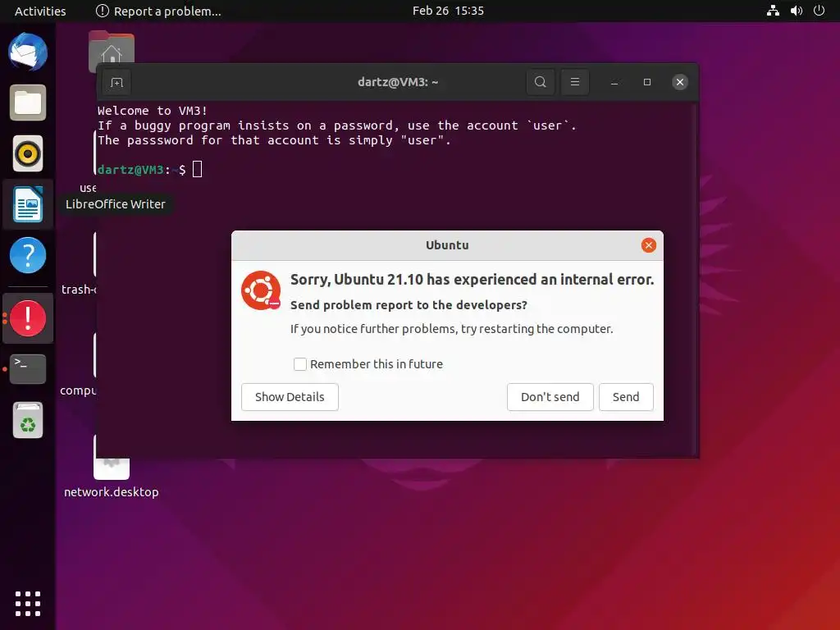Open the terminal search magnifier
This screenshot has width=840, height=630.
point(541,82)
